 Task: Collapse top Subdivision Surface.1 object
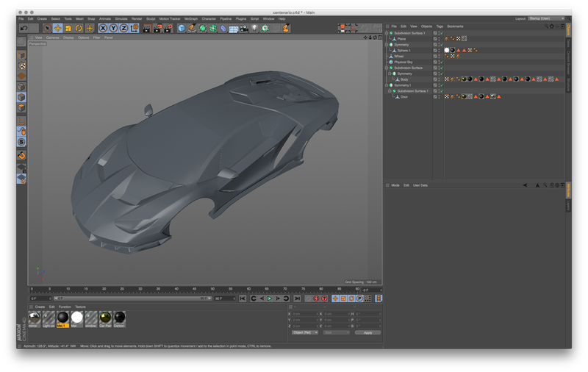[387, 33]
